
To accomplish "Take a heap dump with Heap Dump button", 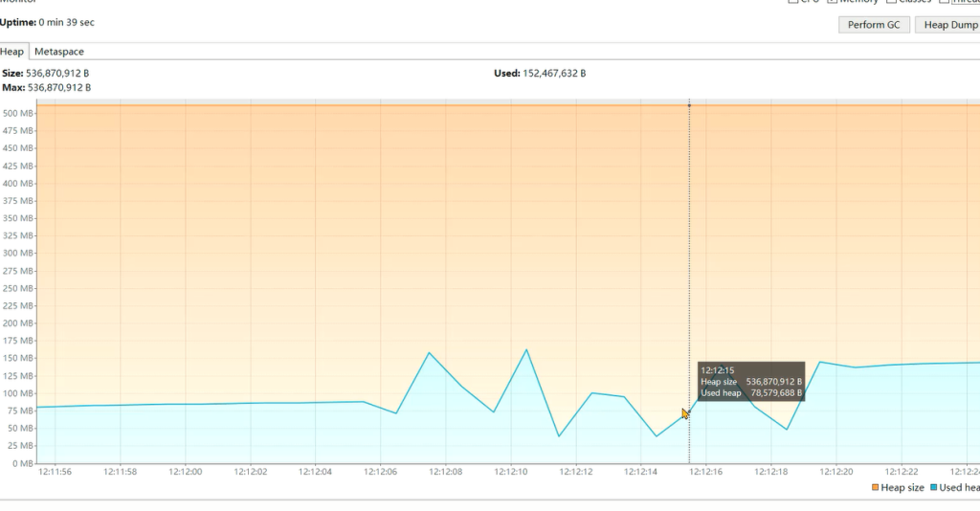I will click(x=949, y=25).
